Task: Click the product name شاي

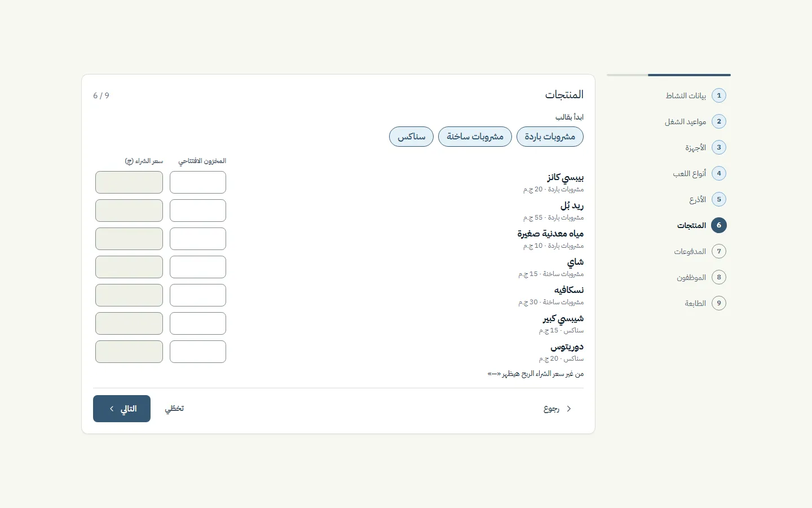Action: [575, 262]
